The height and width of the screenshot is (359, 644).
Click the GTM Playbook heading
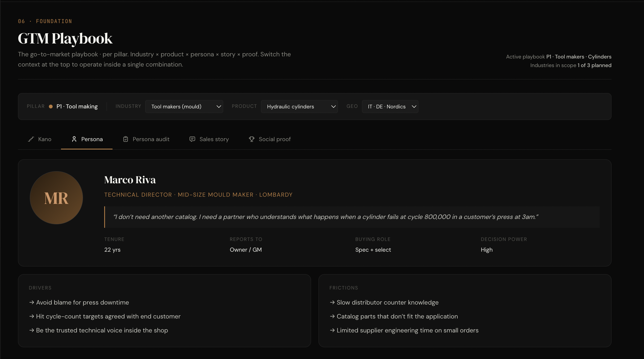(x=65, y=38)
